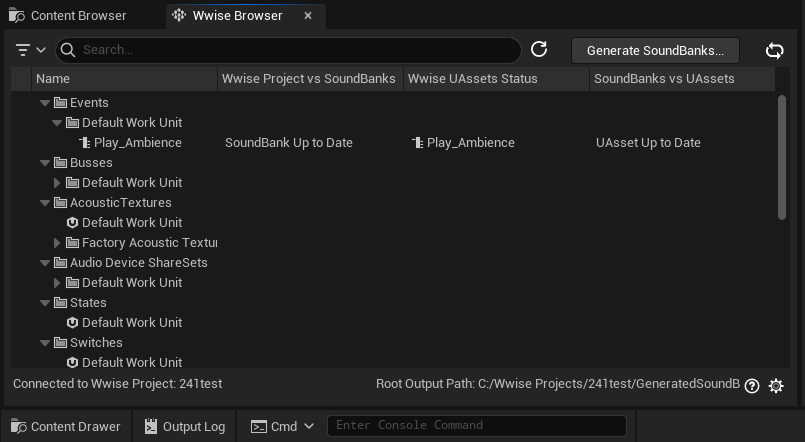Click the reconcile sync icon at top right
The width and height of the screenshot is (805, 442).
coord(774,50)
